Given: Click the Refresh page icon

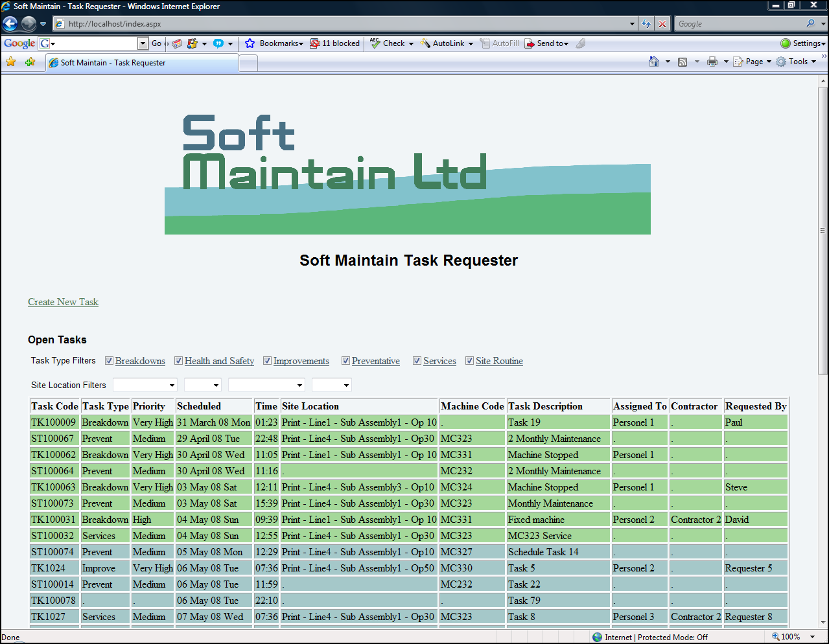Looking at the screenshot, I should (646, 24).
